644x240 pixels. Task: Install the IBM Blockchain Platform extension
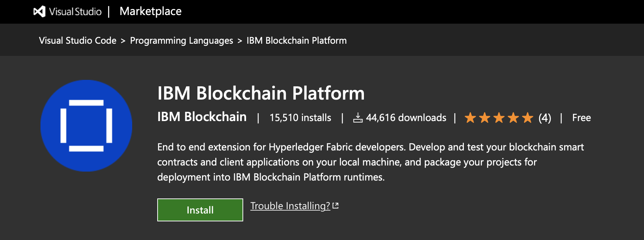(200, 210)
